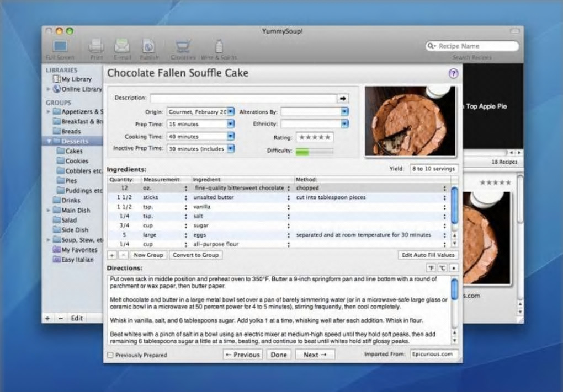Click the Full Screen toolbar icon
This screenshot has width=563, height=392.
tap(60, 46)
